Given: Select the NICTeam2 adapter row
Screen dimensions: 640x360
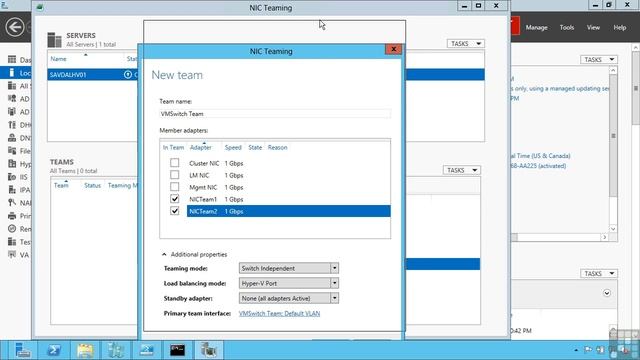Looking at the screenshot, I should (289, 211).
